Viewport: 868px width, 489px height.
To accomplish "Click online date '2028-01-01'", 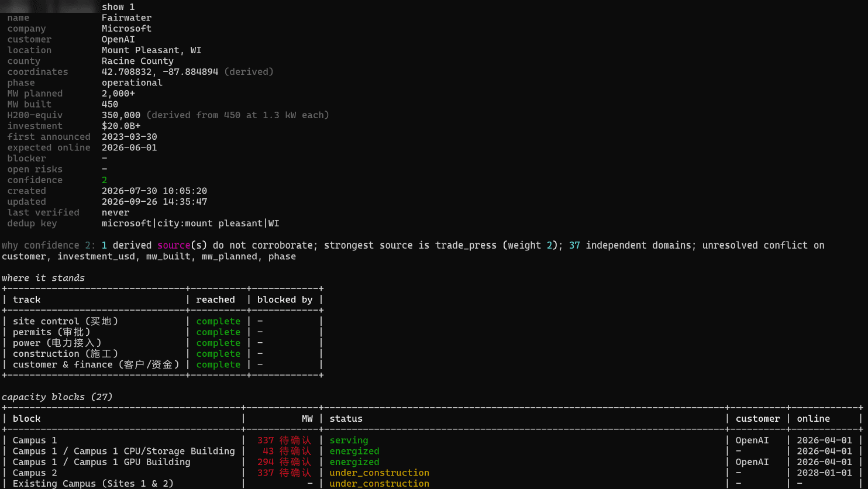I will point(824,473).
